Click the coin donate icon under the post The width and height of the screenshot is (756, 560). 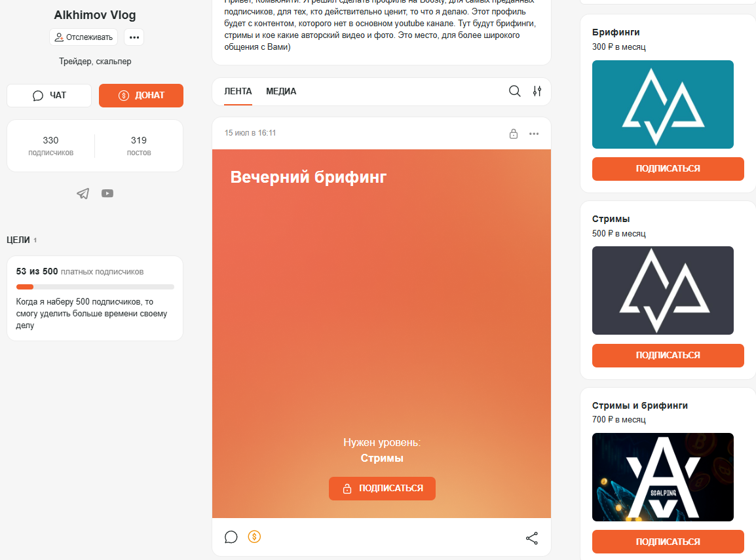point(255,536)
